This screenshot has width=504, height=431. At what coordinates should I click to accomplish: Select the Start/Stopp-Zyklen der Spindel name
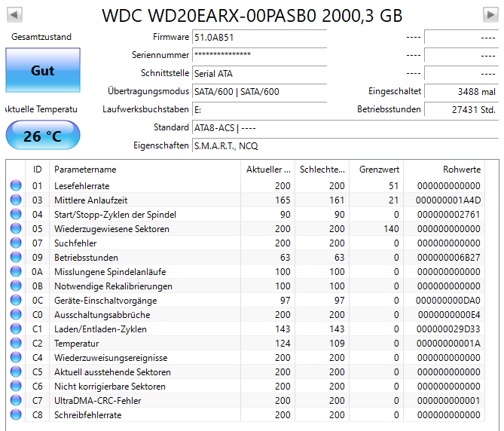pyautogui.click(x=115, y=215)
